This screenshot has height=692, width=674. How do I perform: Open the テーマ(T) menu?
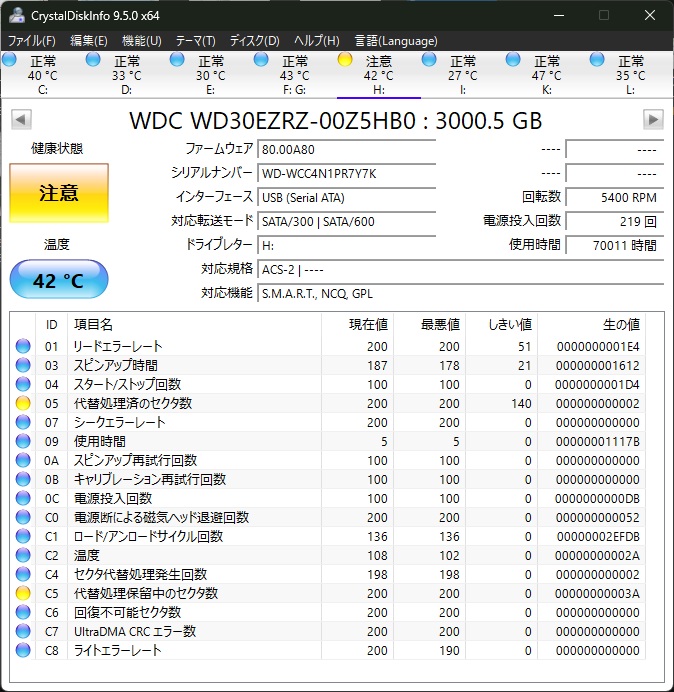pos(196,41)
